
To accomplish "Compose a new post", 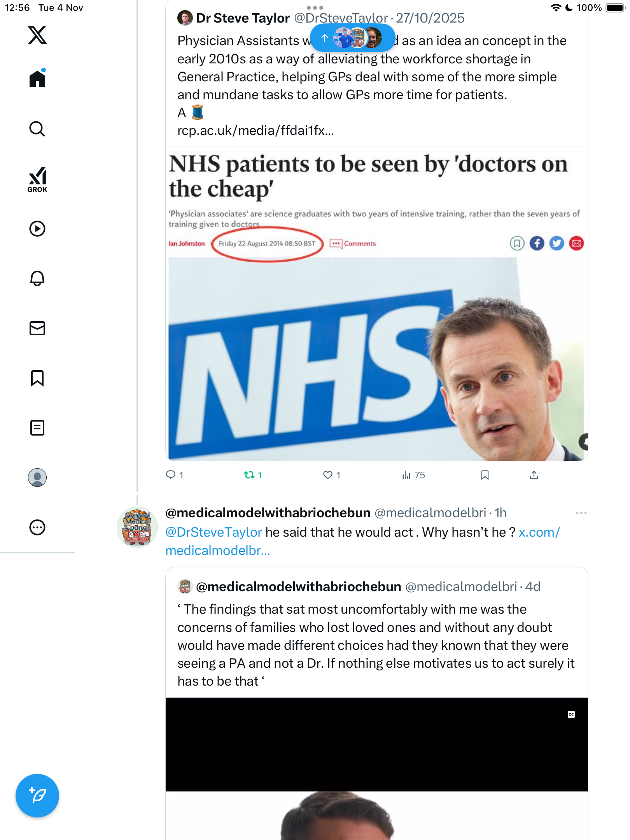I will 37,795.
